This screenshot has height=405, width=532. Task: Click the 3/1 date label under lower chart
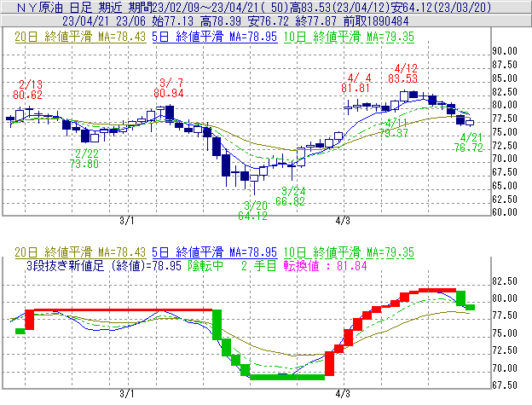pos(127,394)
